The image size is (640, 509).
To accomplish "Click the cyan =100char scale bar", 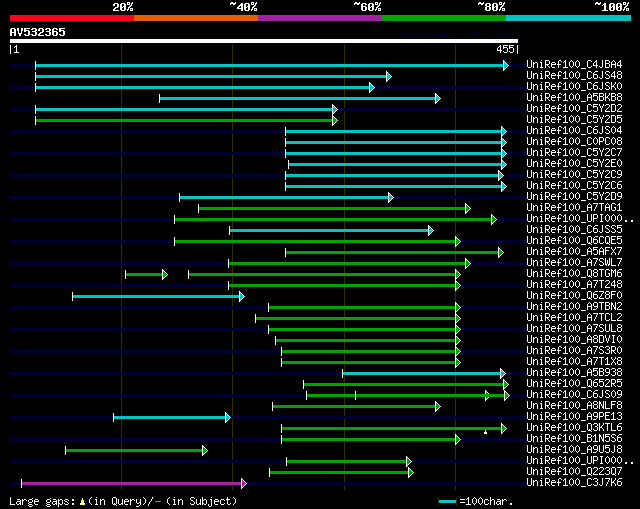I will point(447,501).
